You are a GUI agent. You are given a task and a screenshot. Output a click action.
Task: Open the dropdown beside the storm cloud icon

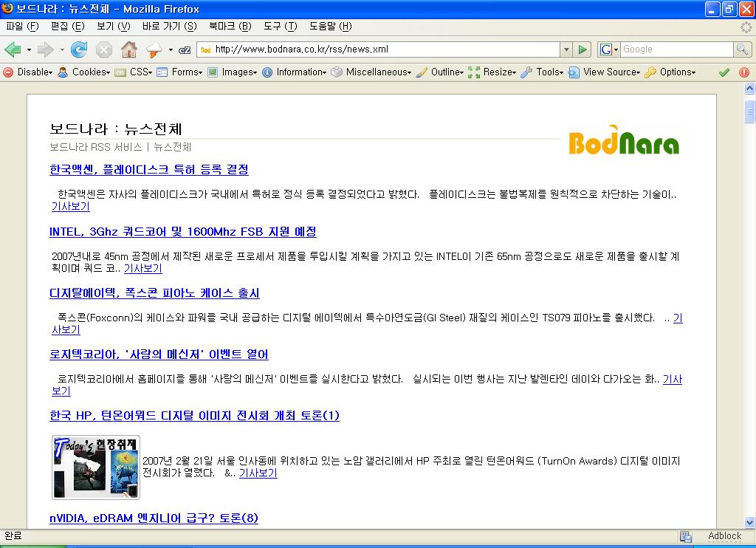[x=171, y=49]
